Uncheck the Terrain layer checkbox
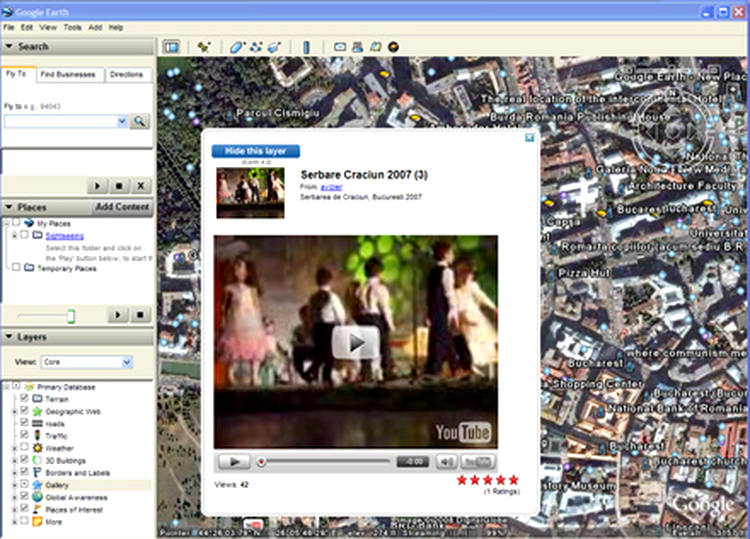 pos(24,398)
